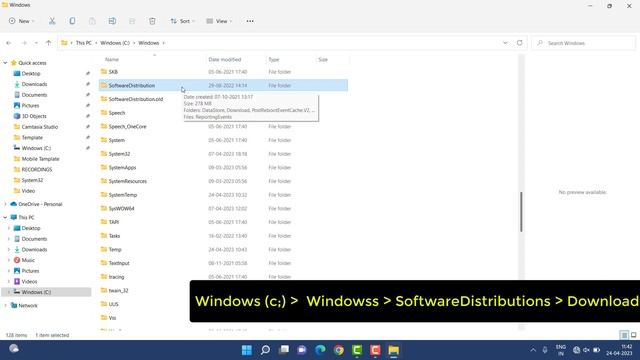Launch Google Chrome from taskbar
Viewport: 640px width, 360px height.
click(339, 350)
